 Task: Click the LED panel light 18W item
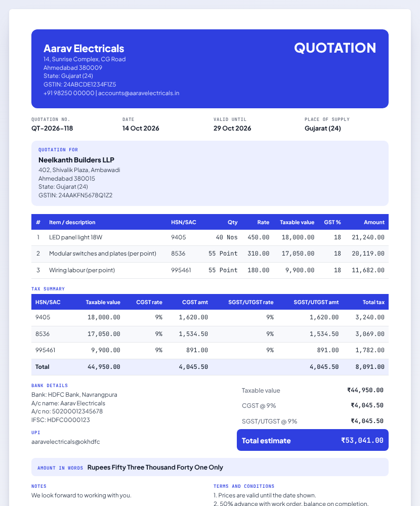click(x=75, y=237)
